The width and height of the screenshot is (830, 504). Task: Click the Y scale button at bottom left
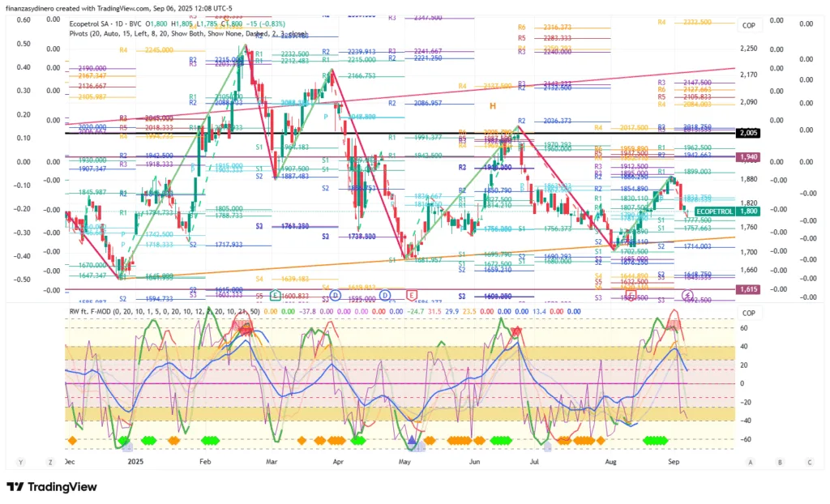20,462
